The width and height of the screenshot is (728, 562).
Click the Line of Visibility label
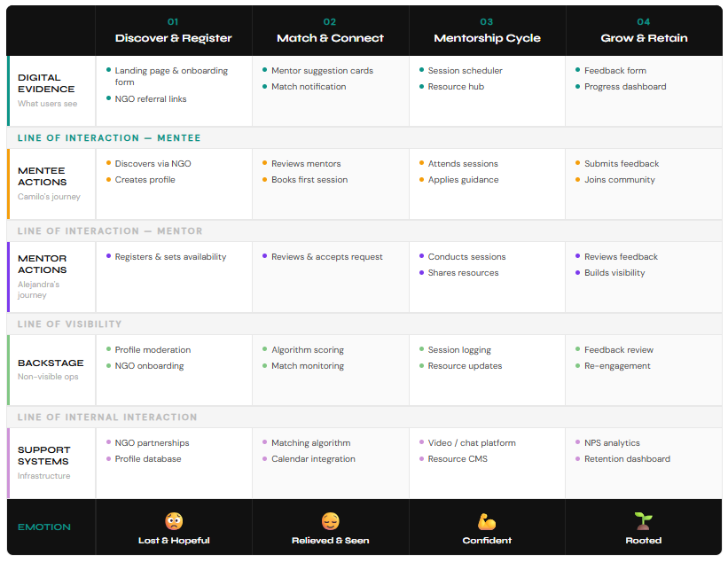pos(70,324)
